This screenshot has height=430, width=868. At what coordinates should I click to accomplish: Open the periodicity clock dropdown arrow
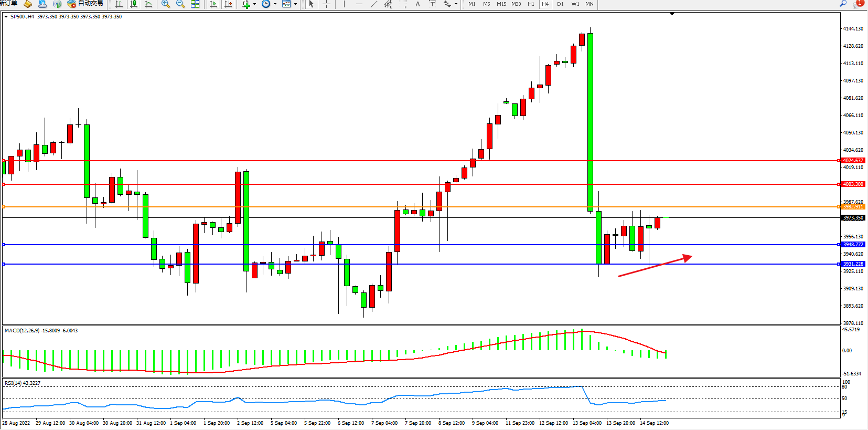[275, 4]
